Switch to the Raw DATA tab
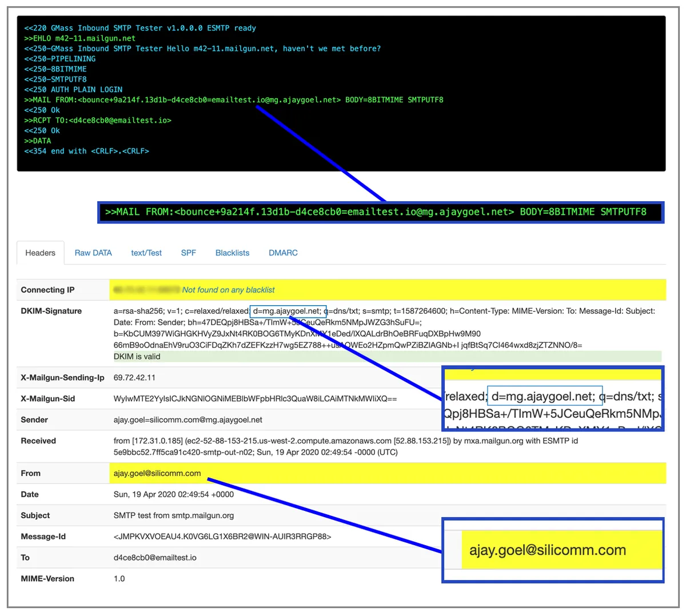Viewport: 686px width, 616px height. 93,253
